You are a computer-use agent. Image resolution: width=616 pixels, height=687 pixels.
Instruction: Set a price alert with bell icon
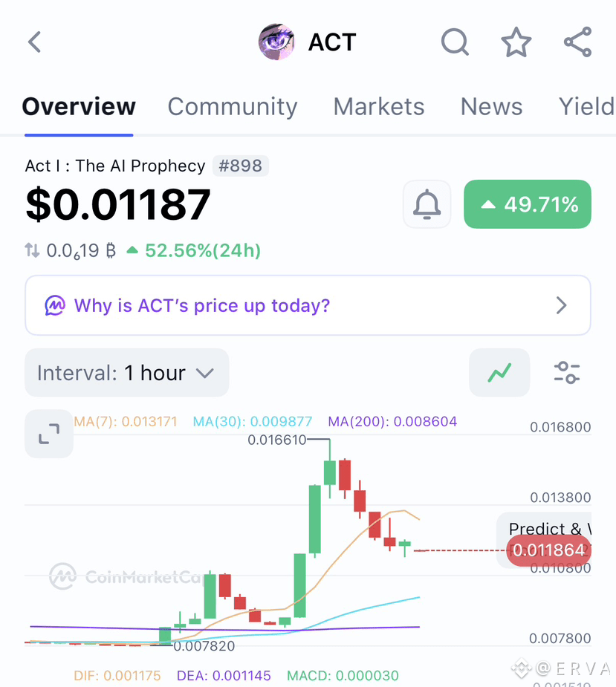click(427, 204)
